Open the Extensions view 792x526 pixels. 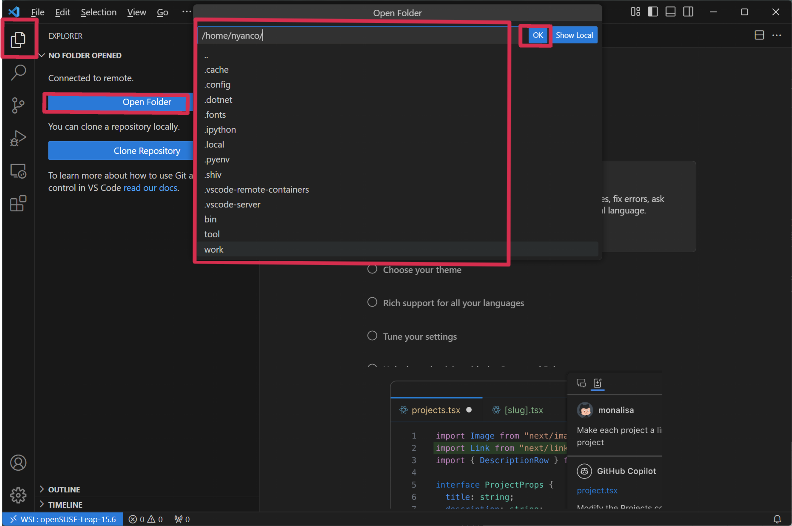(18, 204)
